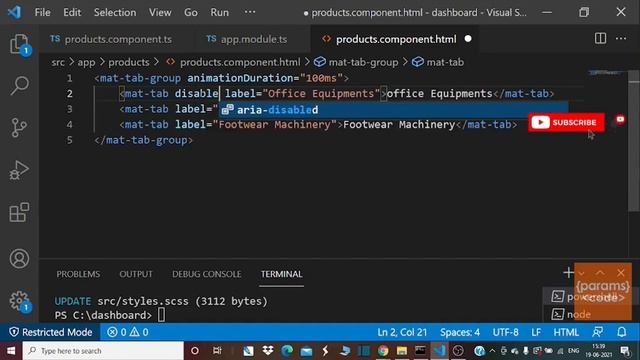Open Microsoft Edge from taskbar

287,351
